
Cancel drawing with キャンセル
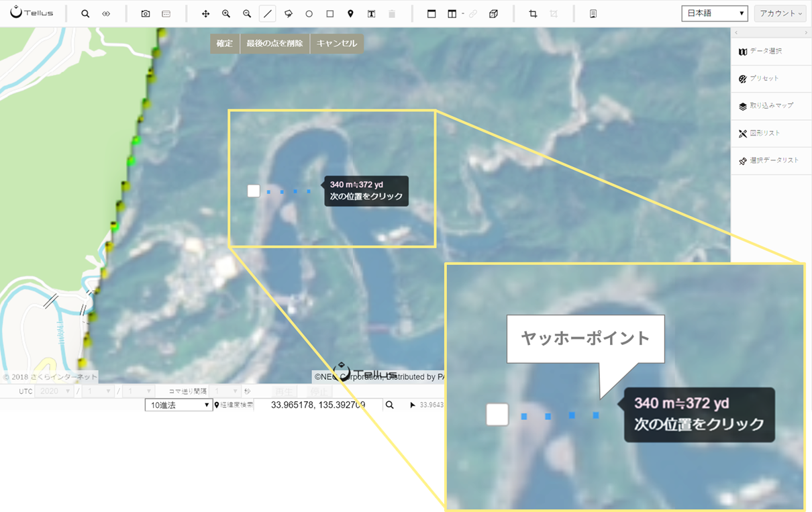[337, 44]
